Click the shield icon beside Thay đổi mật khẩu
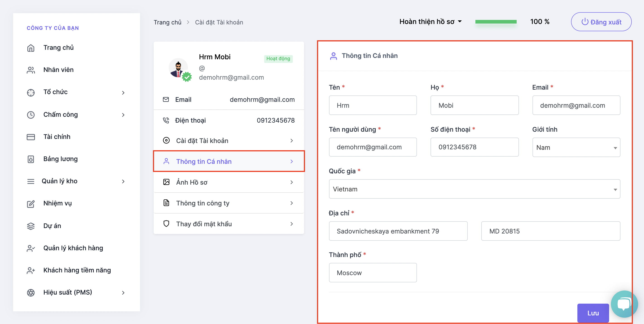The height and width of the screenshot is (324, 644). (x=166, y=223)
